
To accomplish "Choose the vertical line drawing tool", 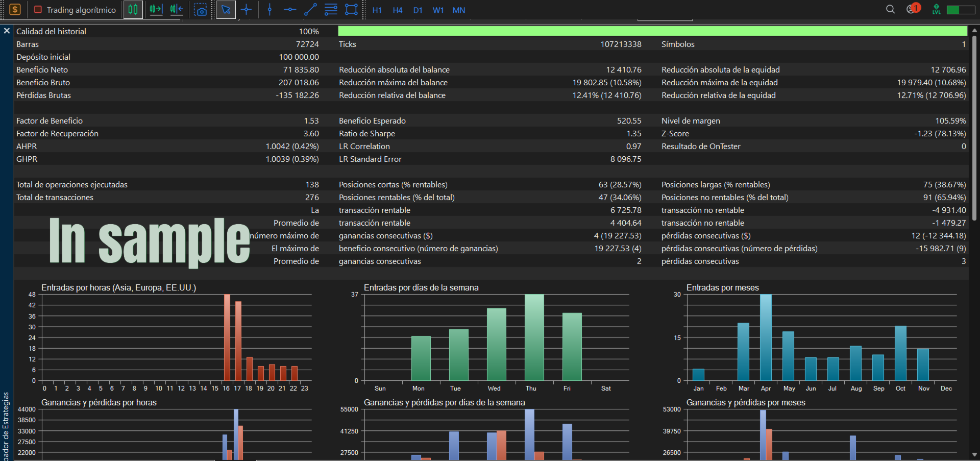I will 269,10.
